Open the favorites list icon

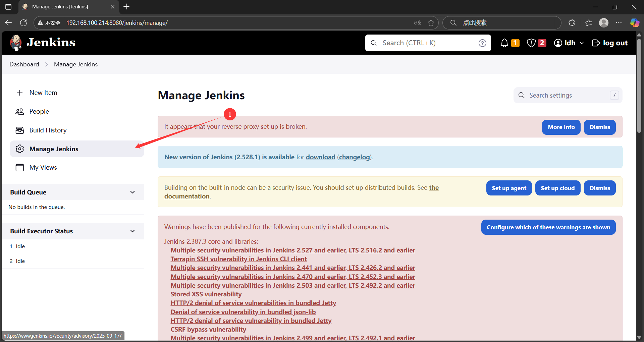click(589, 23)
